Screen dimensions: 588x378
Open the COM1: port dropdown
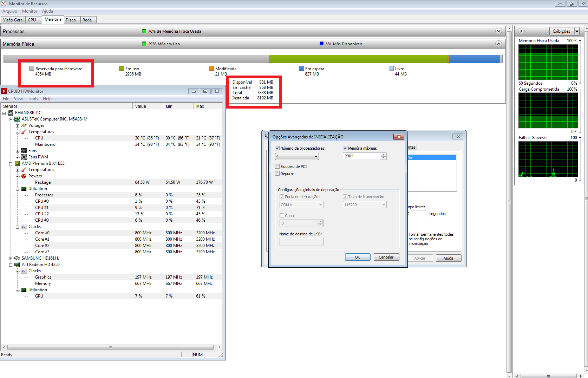coord(301,205)
